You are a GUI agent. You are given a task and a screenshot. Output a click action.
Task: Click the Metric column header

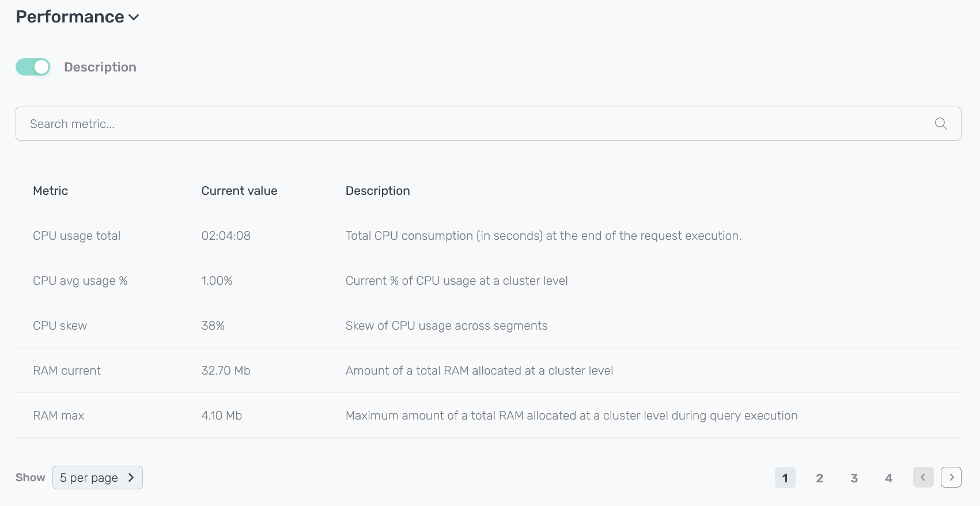coord(51,191)
